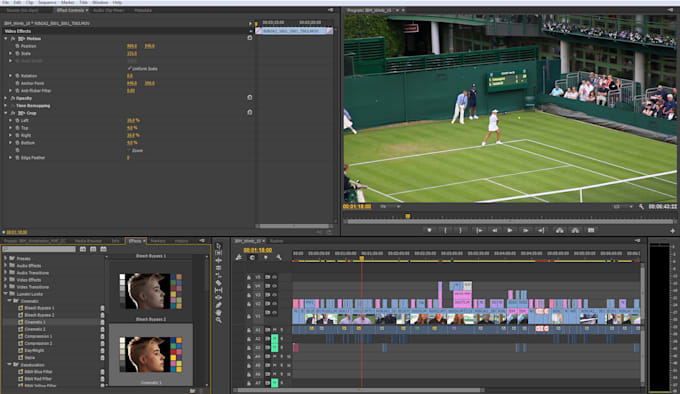The height and width of the screenshot is (394, 680).
Task: Expand the Presets bin in Effects panel
Action: point(6,258)
